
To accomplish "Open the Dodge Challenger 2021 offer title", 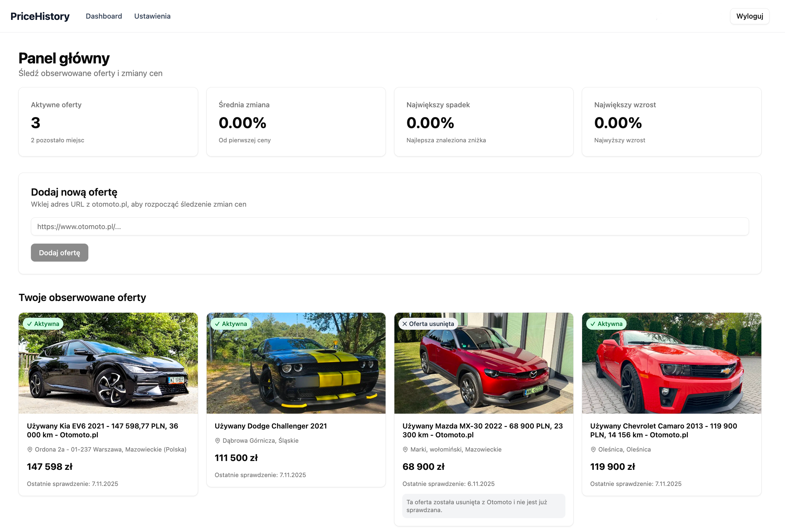I will coord(271,426).
